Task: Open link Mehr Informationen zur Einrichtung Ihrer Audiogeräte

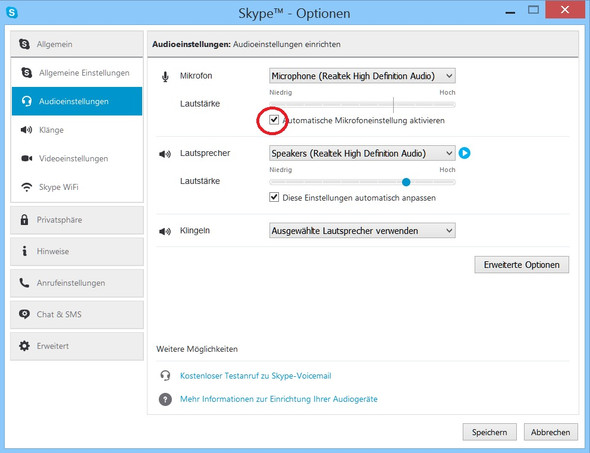Action: [x=279, y=399]
